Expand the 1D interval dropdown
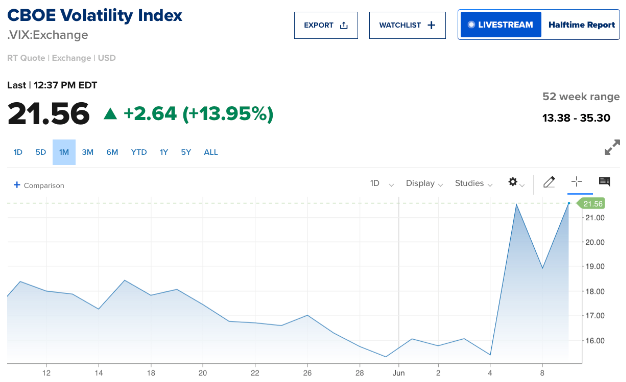626x382 pixels. [x=382, y=183]
